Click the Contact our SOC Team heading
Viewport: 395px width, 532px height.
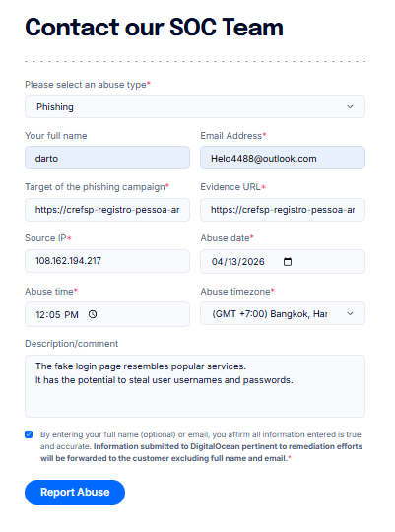click(x=154, y=28)
